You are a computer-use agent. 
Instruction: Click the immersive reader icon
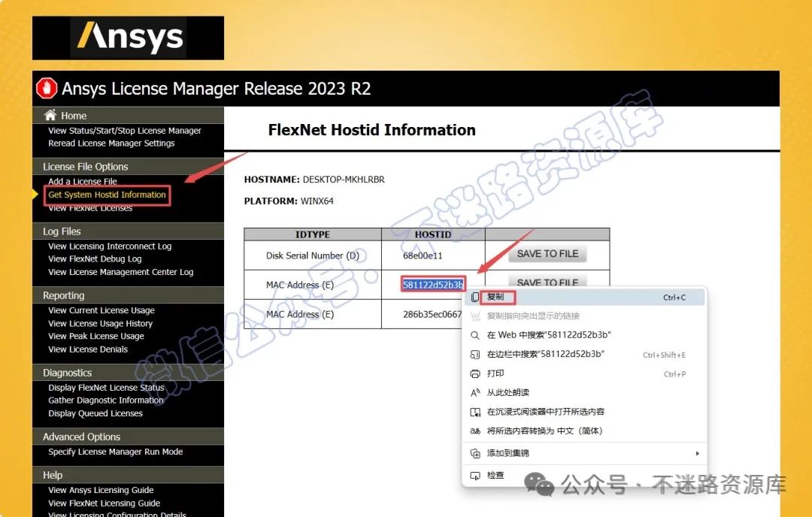475,412
